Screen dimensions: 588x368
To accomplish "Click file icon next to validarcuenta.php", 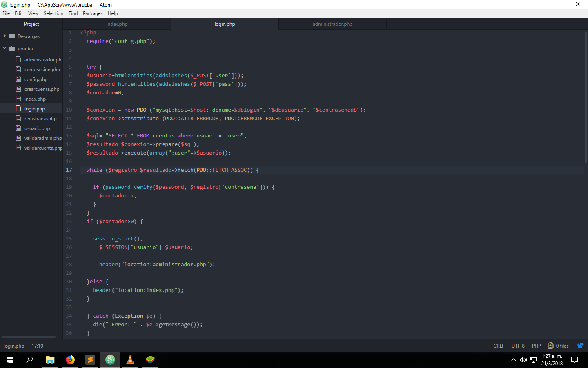I will (18, 148).
